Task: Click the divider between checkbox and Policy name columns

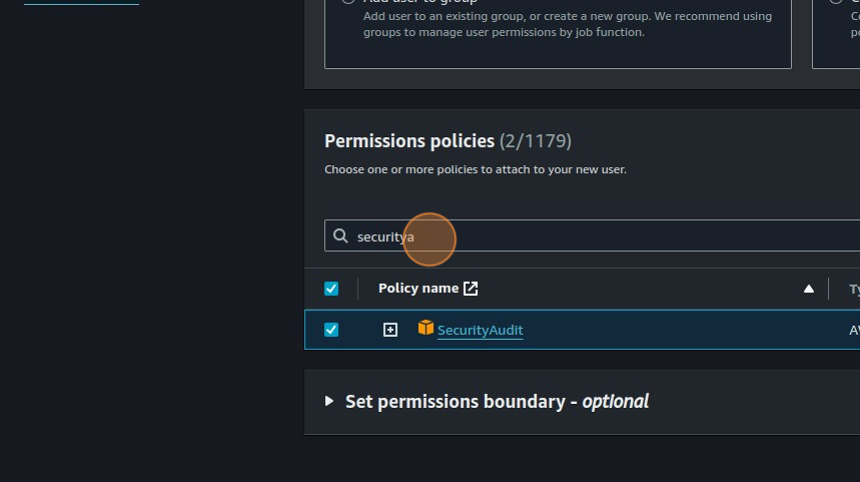Action: point(358,289)
